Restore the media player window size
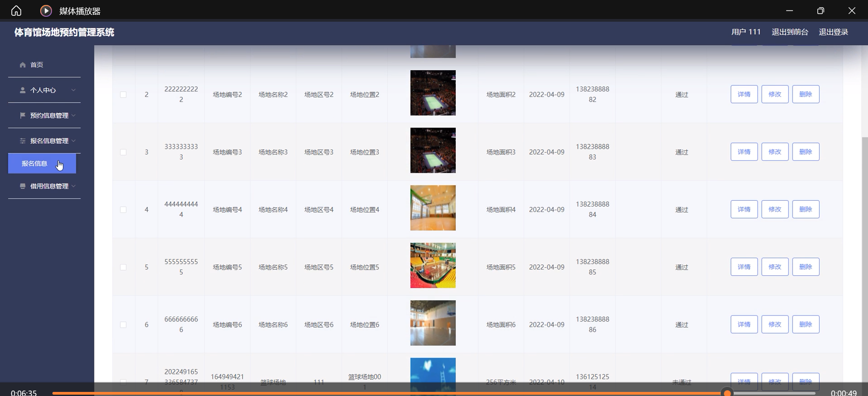868x396 pixels. click(x=821, y=10)
